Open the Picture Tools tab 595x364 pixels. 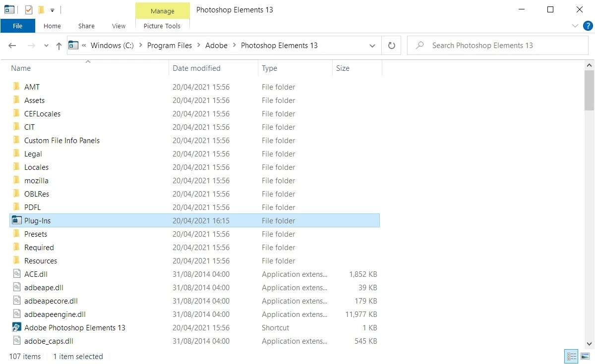pos(162,26)
